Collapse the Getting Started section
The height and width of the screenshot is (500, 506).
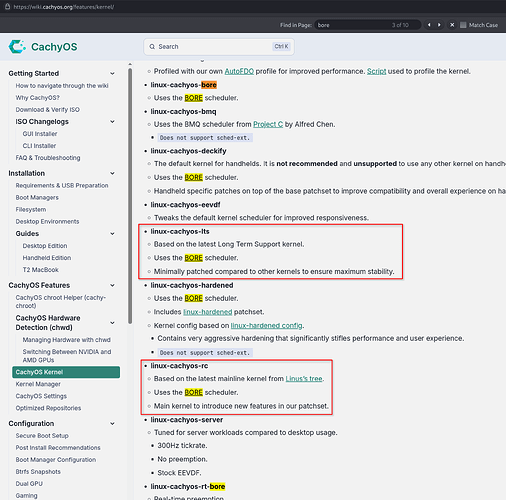point(112,73)
